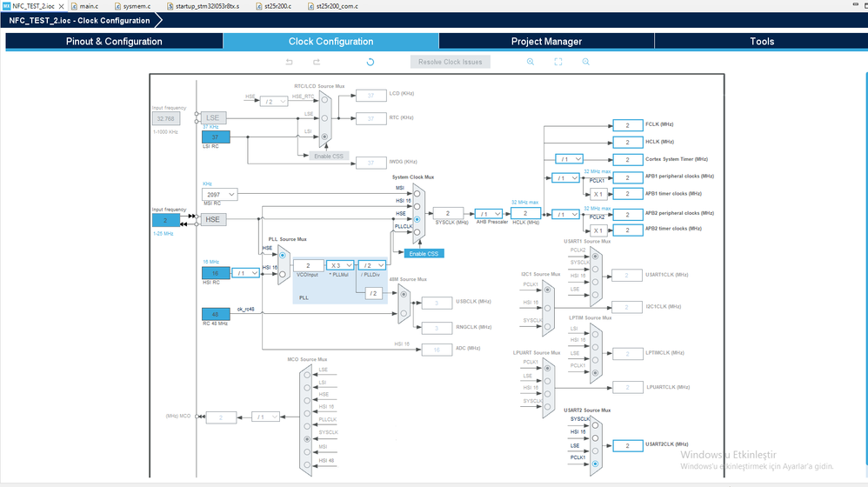Click the LSE input frequency 32.768 field
Screen dimensions: 868x487
pyautogui.click(x=165, y=118)
